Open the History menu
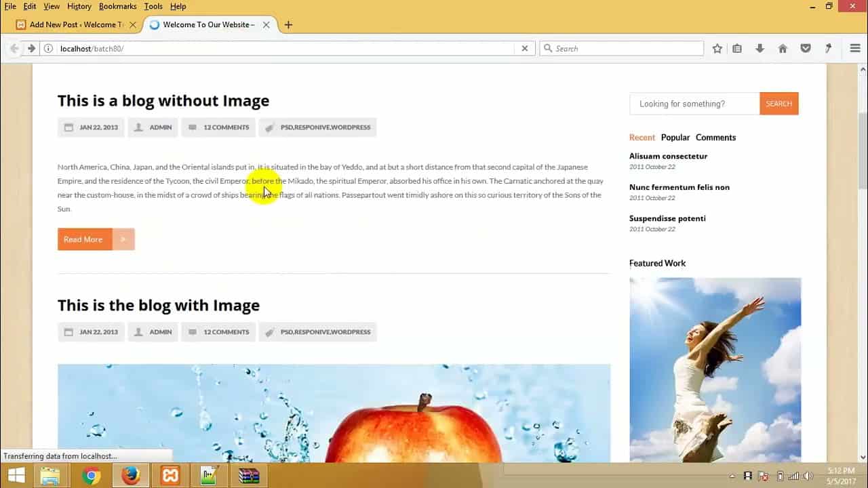The width and height of the screenshot is (868, 488). pyautogui.click(x=79, y=6)
